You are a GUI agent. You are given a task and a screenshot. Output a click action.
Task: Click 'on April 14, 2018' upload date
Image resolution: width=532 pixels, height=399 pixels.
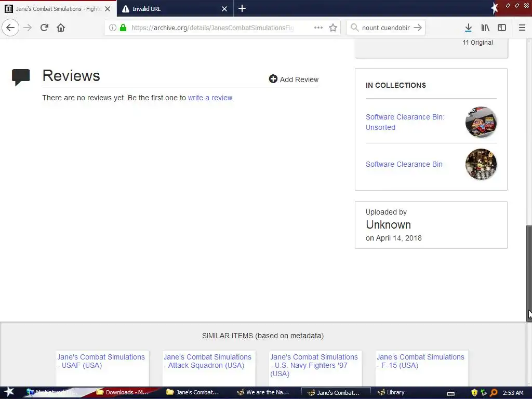pyautogui.click(x=394, y=238)
